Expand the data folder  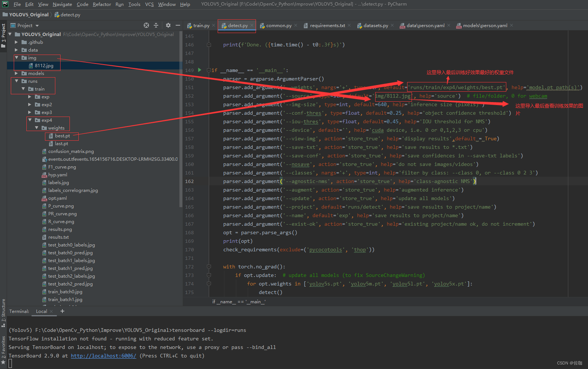point(16,50)
